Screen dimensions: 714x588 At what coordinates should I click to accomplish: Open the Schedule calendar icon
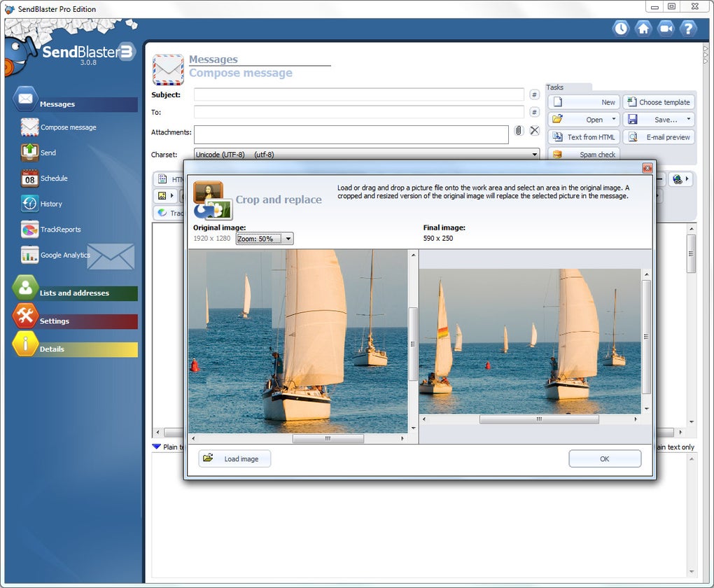(x=29, y=178)
